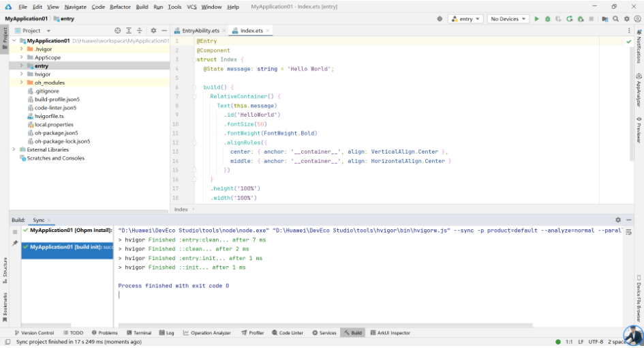Click the attach debugger to process icon
Screen dimensions: 644x348
tap(581, 19)
